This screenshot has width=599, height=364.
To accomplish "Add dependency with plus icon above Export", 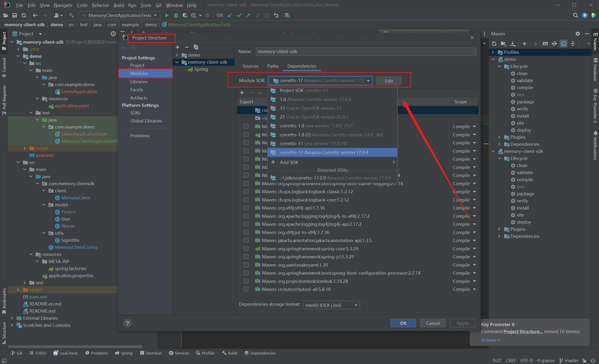I will point(242,92).
